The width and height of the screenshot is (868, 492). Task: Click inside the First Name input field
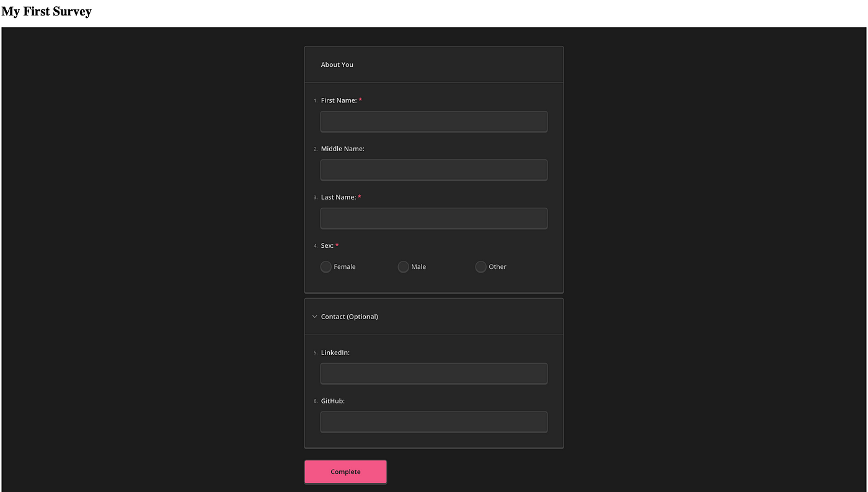click(x=433, y=121)
